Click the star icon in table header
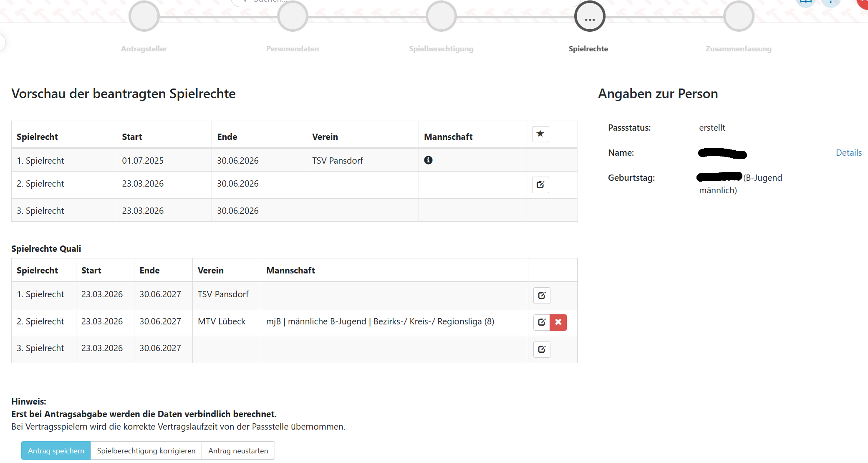 (x=540, y=134)
